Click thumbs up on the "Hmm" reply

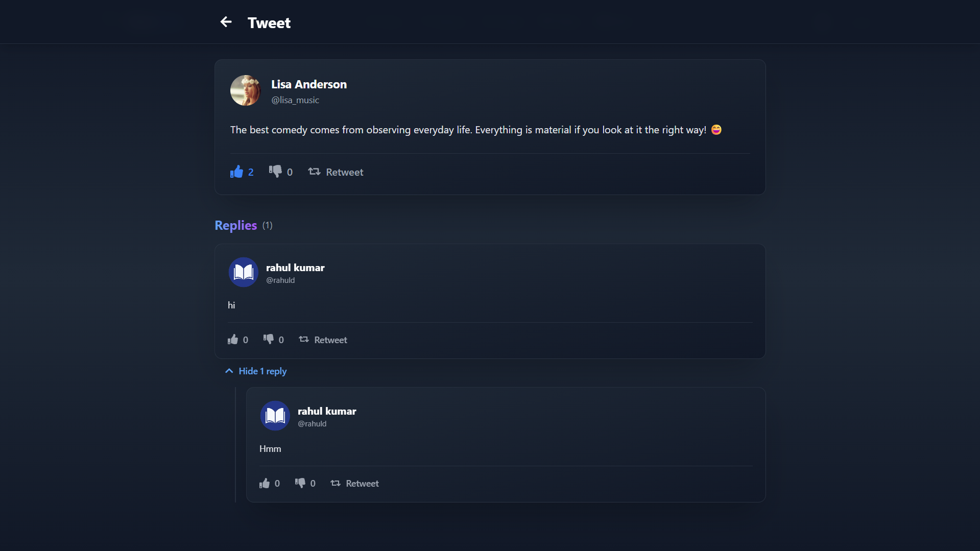click(x=265, y=483)
